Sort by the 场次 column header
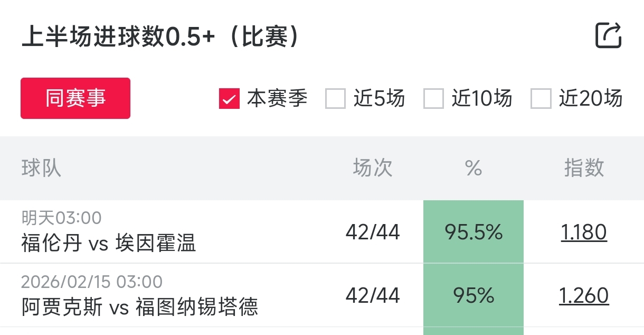Screen dimensions: 644x335 tap(373, 169)
